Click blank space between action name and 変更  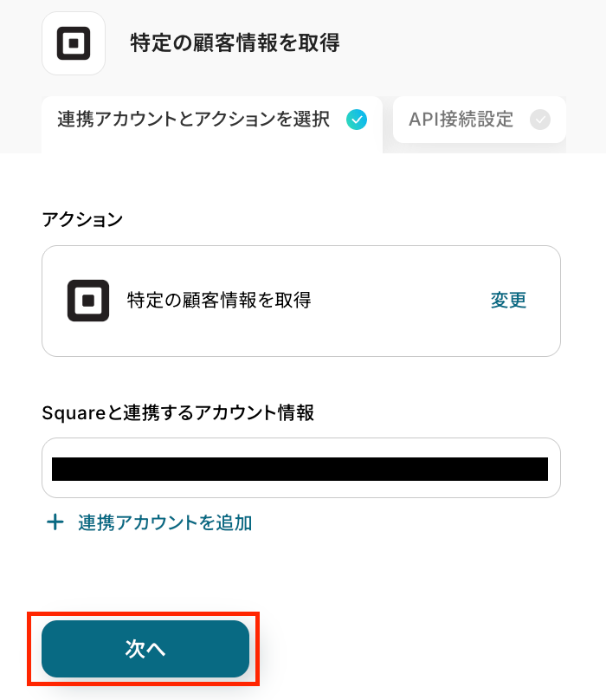398,301
